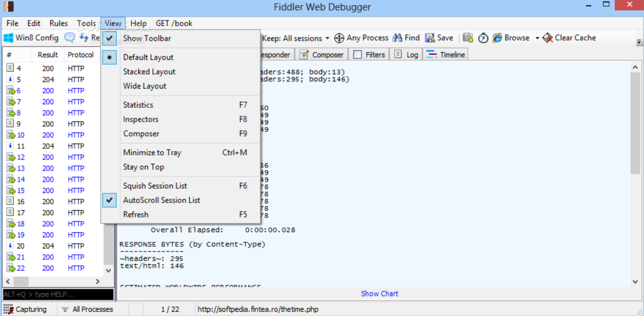Click GET /book menu item
This screenshot has width=644, height=316.
click(x=174, y=23)
